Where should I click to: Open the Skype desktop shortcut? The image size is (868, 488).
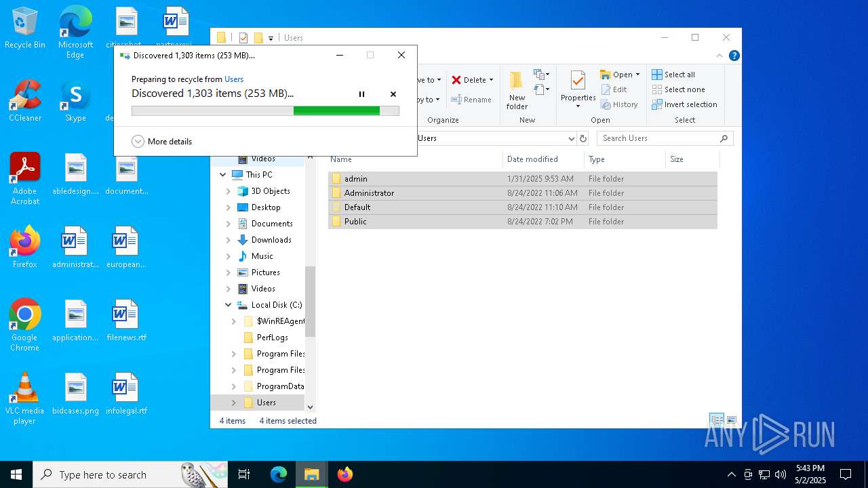click(x=75, y=102)
